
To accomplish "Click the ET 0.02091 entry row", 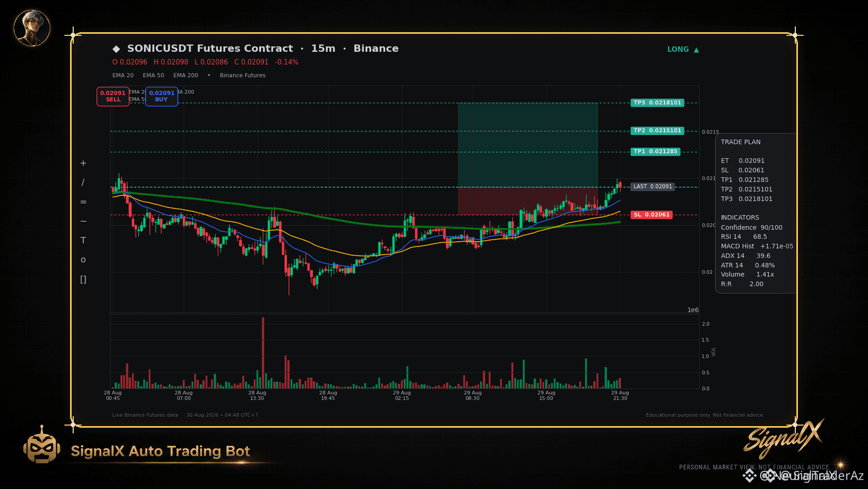I will click(x=742, y=161).
